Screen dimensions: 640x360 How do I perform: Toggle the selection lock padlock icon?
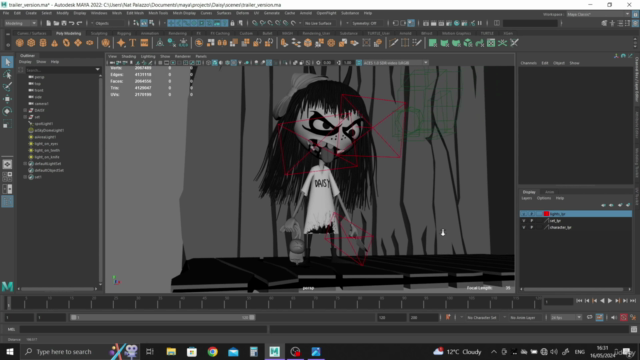click(233, 23)
